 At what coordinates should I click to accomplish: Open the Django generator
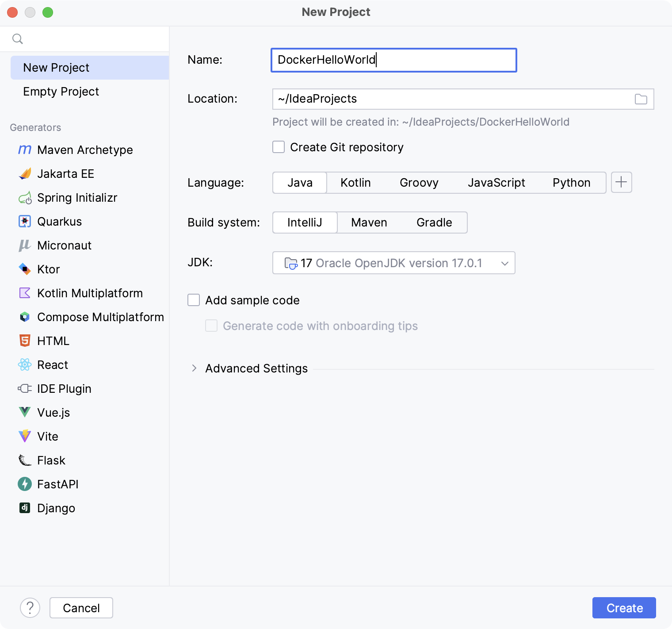56,508
